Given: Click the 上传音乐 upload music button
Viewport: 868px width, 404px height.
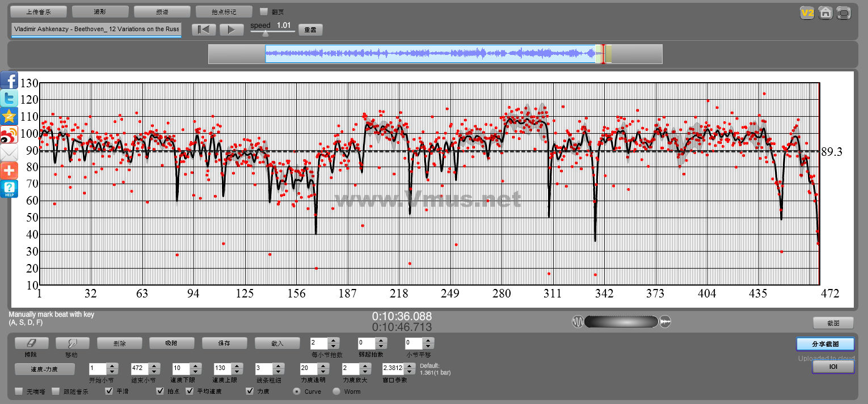Looking at the screenshot, I should tap(39, 12).
